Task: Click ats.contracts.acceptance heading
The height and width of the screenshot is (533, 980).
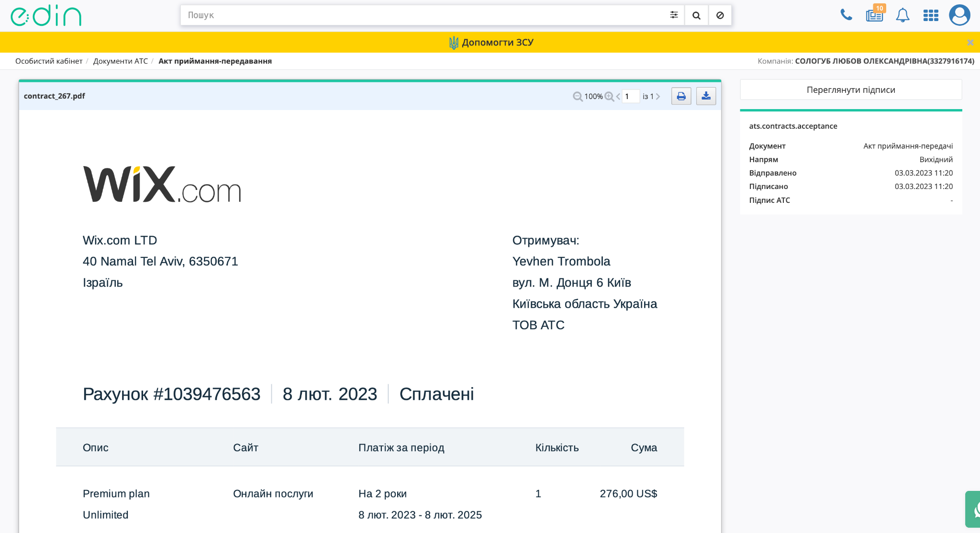Action: click(793, 126)
